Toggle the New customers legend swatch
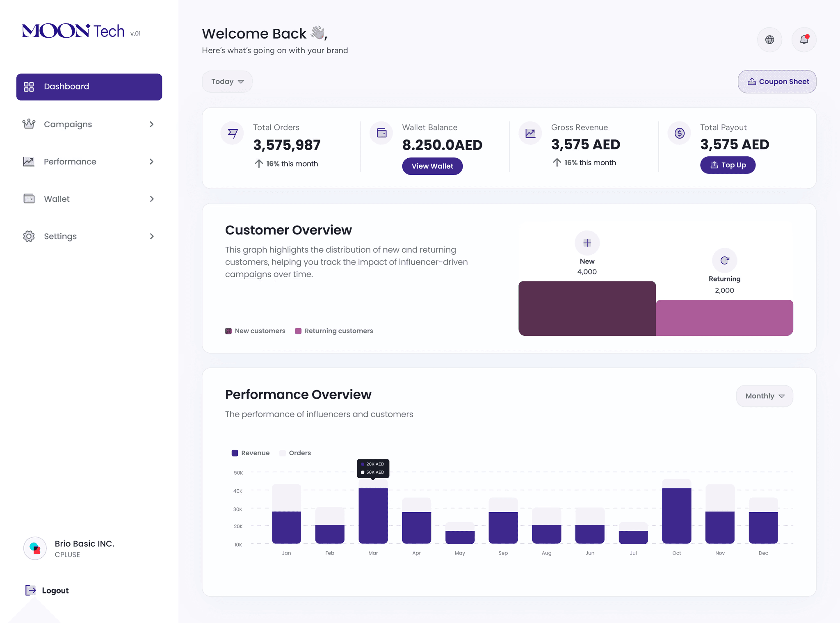The width and height of the screenshot is (840, 623). [x=228, y=331]
